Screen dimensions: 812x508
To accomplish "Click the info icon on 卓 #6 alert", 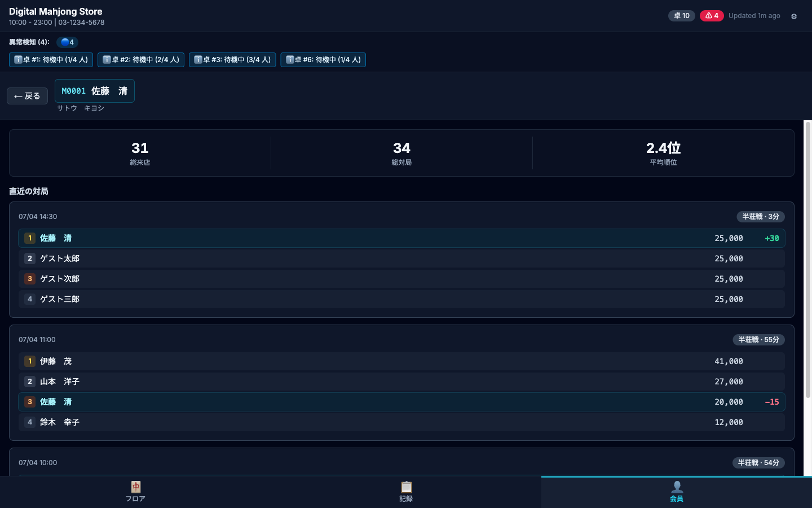I will click(290, 60).
